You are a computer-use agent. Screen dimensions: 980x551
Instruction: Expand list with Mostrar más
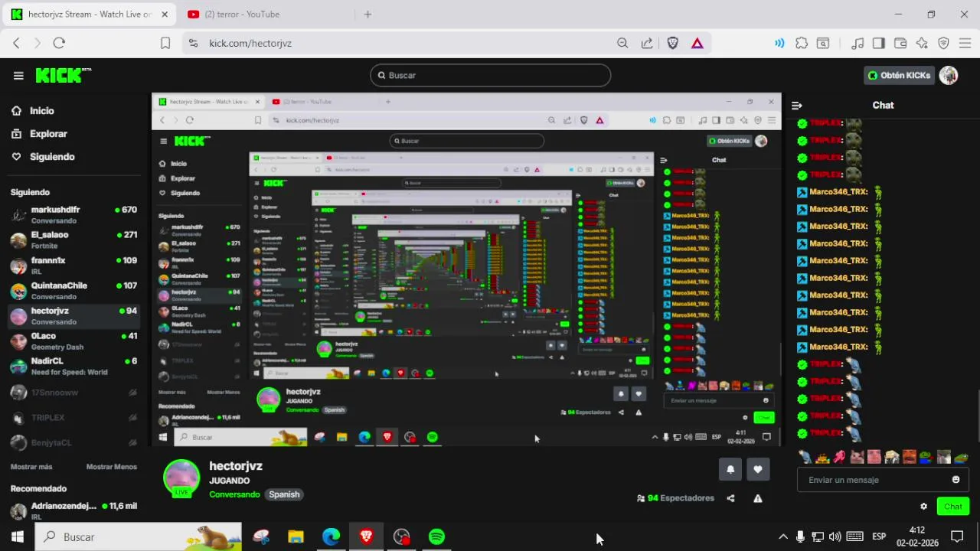click(x=31, y=467)
